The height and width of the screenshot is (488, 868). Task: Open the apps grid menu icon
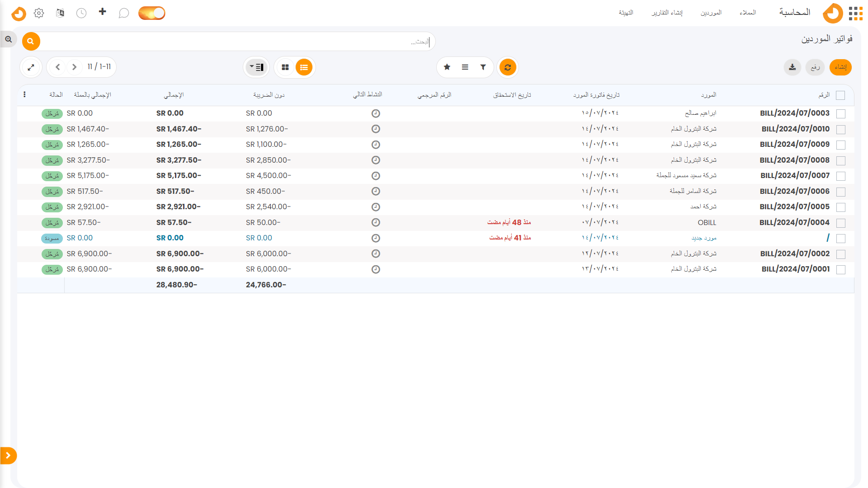[855, 13]
